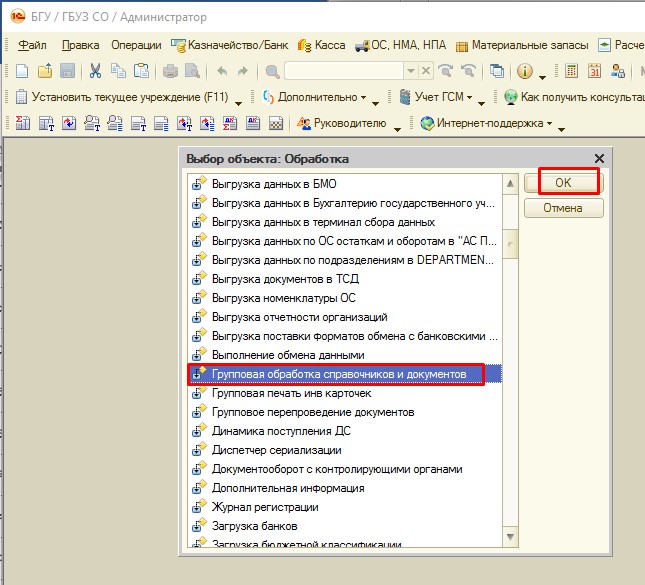
Task: Click the search magnifier icon
Action: coord(272,71)
